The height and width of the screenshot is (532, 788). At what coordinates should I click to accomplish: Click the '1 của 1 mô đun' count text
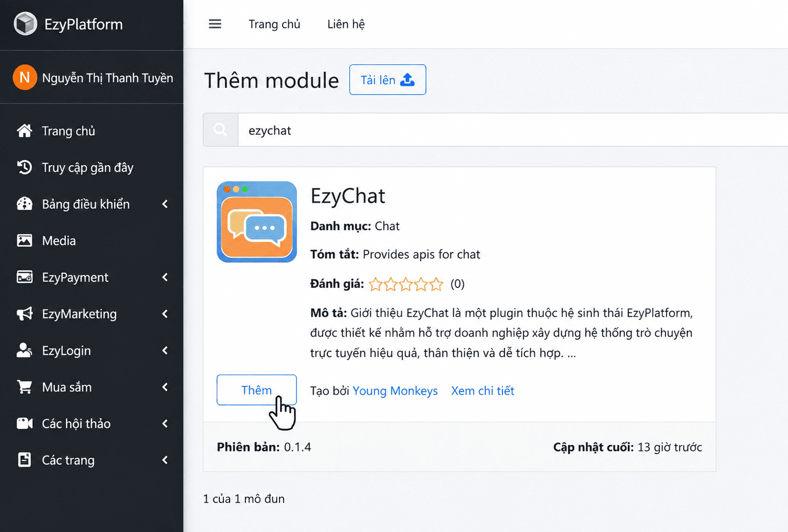(x=244, y=499)
